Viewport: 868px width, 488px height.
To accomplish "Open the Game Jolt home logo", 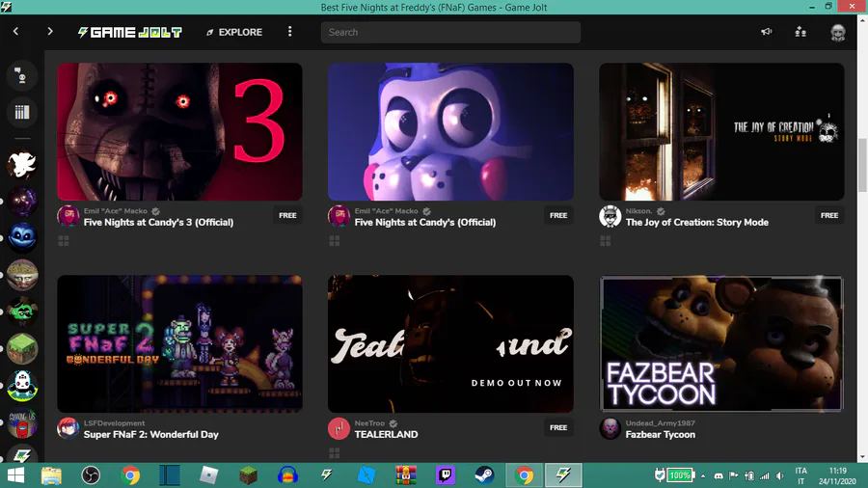I will pyautogui.click(x=129, y=32).
